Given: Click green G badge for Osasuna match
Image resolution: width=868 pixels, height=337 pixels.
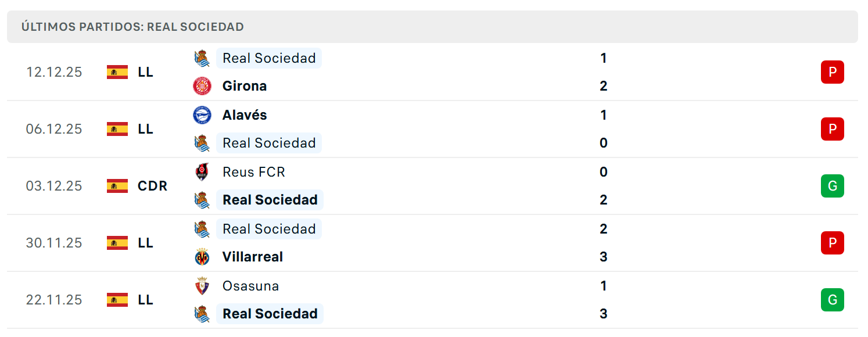Looking at the screenshot, I should tap(833, 300).
